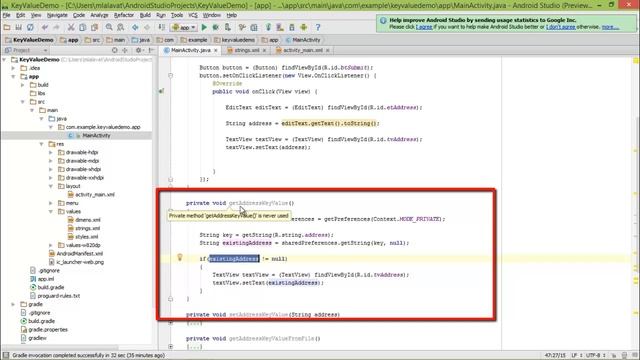640x360 pixels.
Task: Expand the .idea folder arrow
Action: [x=13, y=68]
